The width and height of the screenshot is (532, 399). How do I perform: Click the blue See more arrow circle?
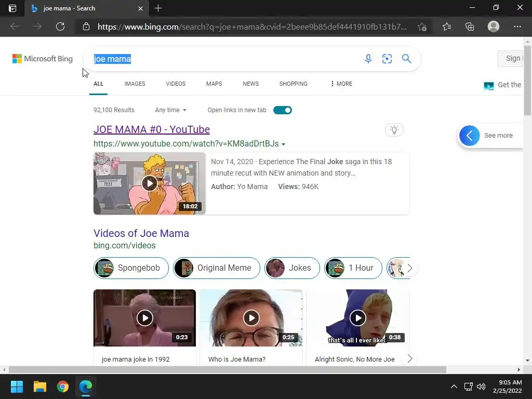(x=470, y=136)
